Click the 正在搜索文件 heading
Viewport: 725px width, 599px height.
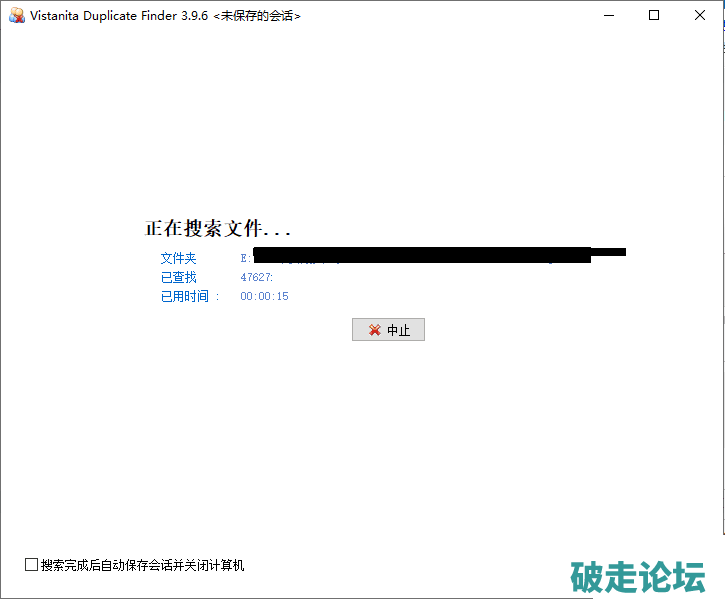[x=218, y=229]
